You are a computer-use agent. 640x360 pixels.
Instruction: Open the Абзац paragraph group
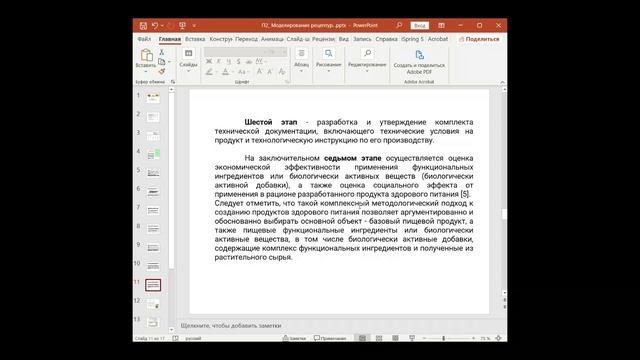(x=301, y=59)
